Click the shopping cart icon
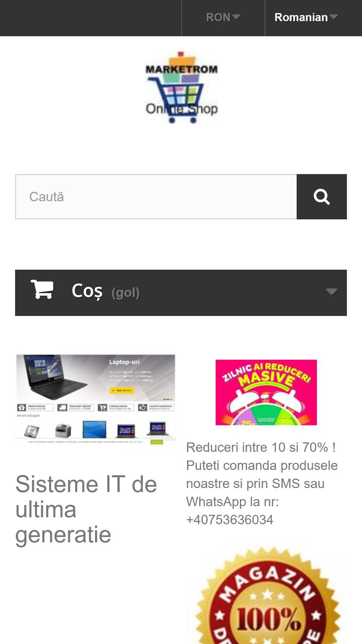 tap(42, 289)
